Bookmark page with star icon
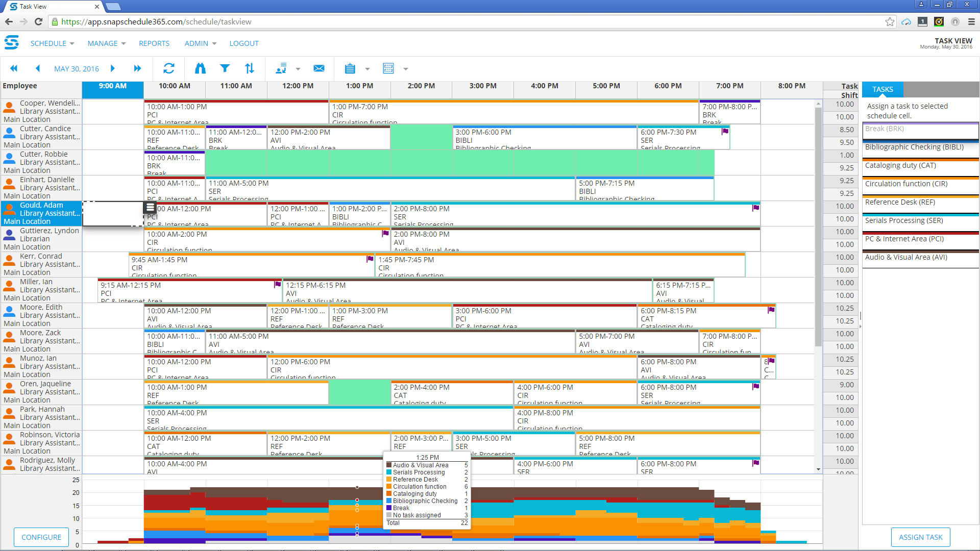980x551 pixels. coord(890,21)
